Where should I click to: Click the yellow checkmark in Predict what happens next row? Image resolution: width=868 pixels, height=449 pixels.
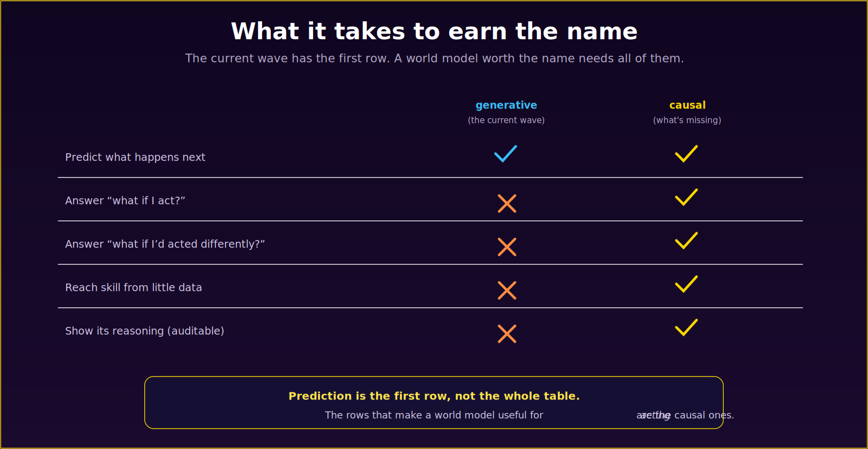pyautogui.click(x=686, y=154)
